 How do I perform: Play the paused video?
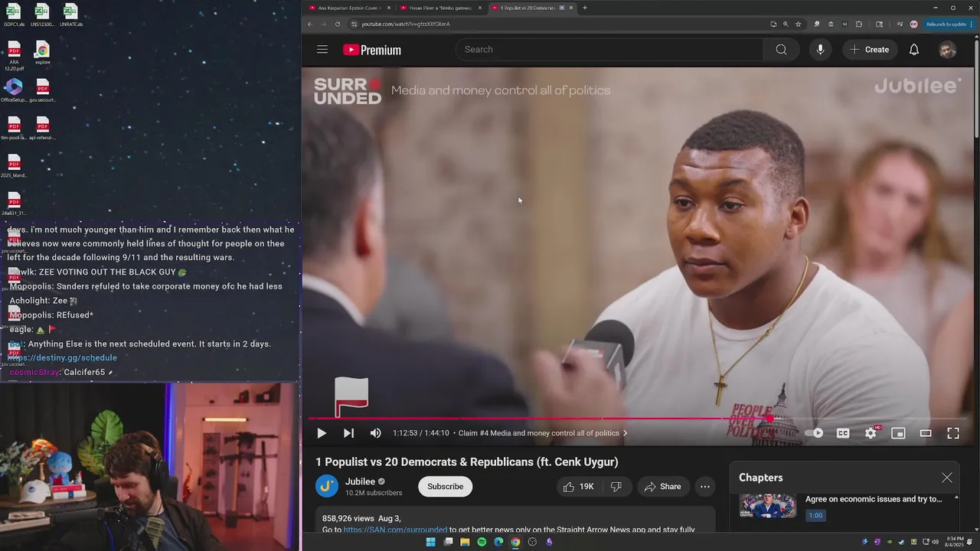coord(322,433)
